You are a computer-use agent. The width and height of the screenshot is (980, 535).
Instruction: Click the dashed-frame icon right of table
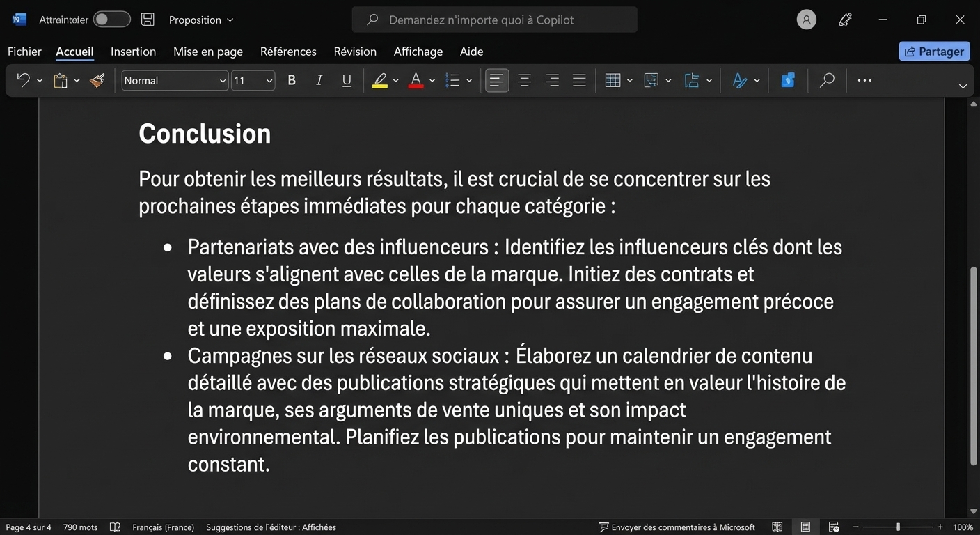coord(651,81)
